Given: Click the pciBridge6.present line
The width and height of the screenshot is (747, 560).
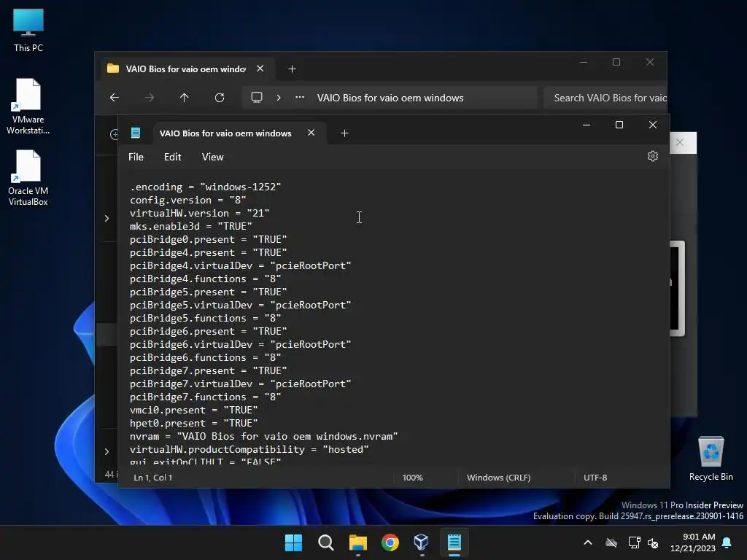Looking at the screenshot, I should (208, 332).
